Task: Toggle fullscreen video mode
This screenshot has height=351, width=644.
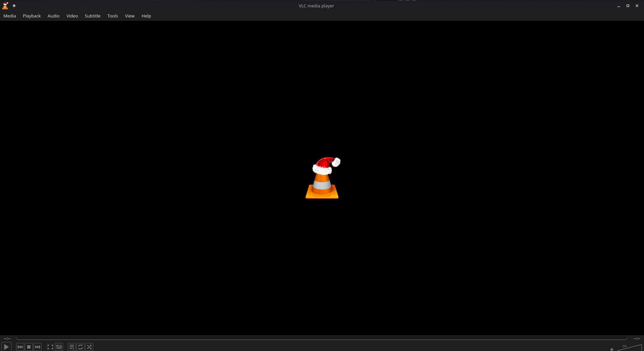Action: (x=50, y=347)
